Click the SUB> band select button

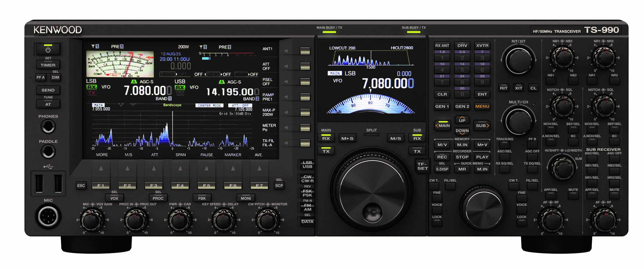click(x=482, y=125)
